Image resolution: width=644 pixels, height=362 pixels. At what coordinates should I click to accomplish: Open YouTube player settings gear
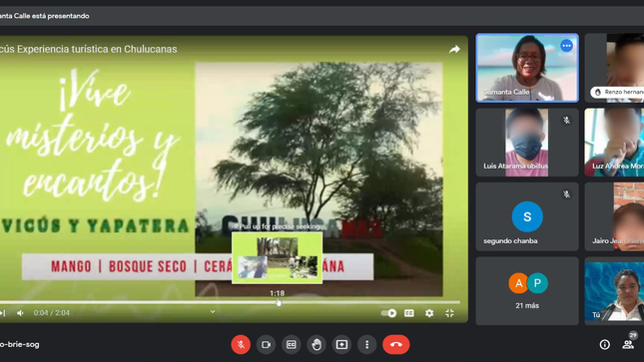tap(429, 313)
